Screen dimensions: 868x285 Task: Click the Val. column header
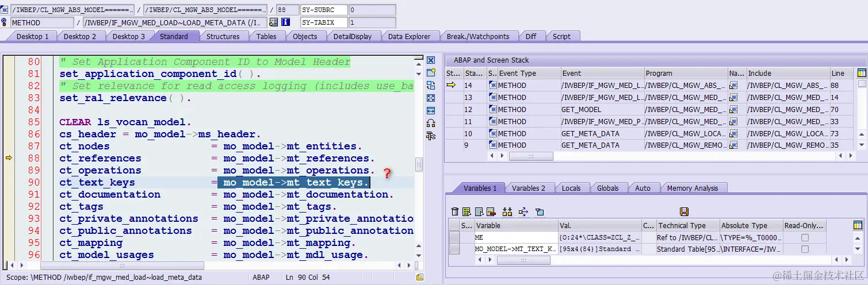pos(599,225)
